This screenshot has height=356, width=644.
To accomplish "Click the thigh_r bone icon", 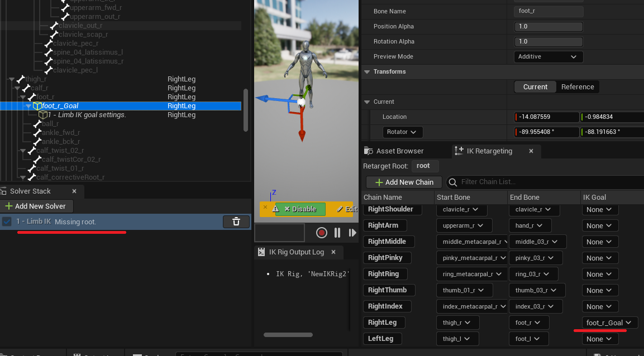I will [x=20, y=79].
